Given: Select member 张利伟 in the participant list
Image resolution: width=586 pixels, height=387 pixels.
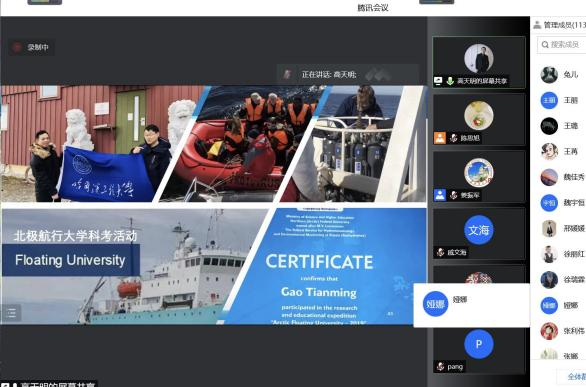Looking at the screenshot, I should point(561,331).
